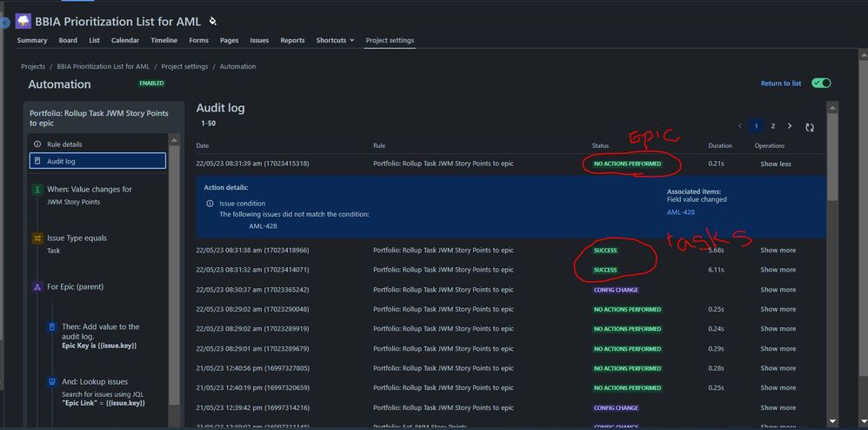Click Project settings breadcrumb link
Image resolution: width=868 pixels, height=430 pixels.
185,66
